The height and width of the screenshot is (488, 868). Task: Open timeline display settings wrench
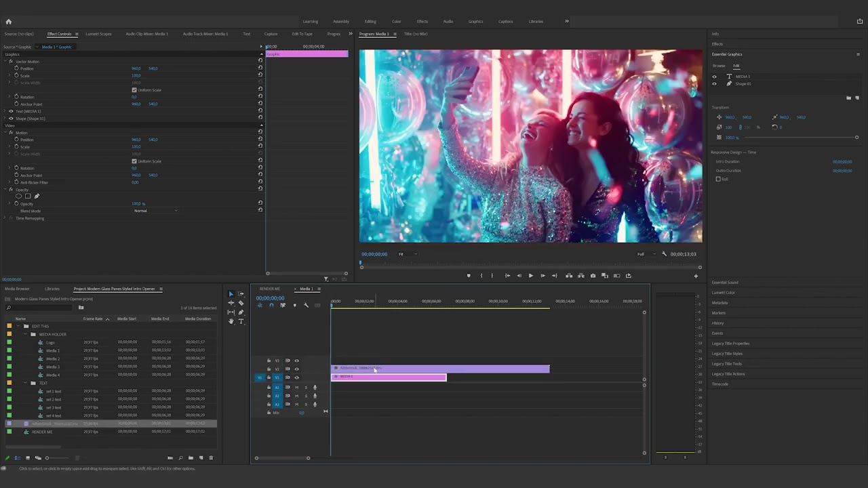[x=306, y=305]
